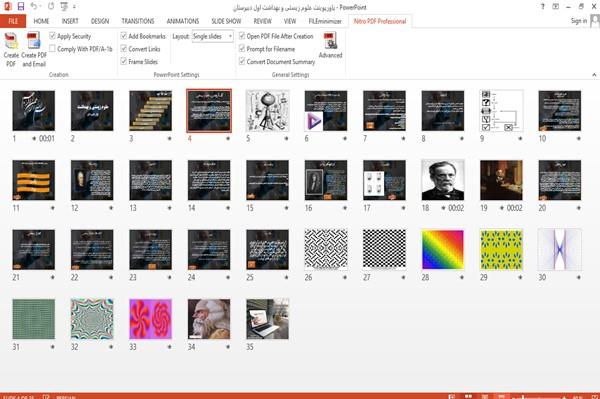Start slideshow from beginning via quick access icon
600x399 pixels.
pyautogui.click(x=64, y=7)
